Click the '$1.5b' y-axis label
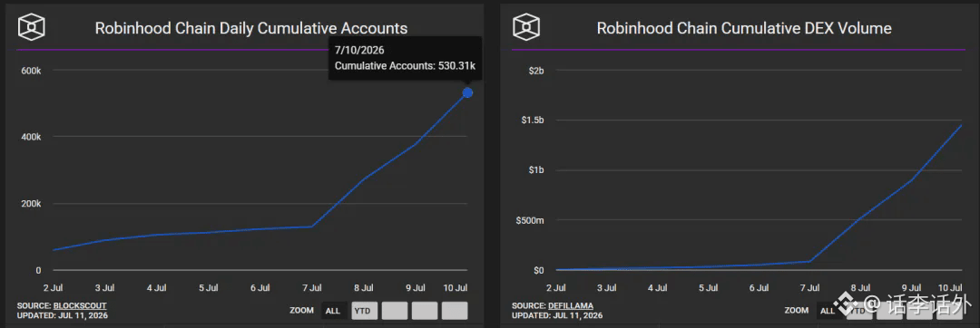 point(533,121)
